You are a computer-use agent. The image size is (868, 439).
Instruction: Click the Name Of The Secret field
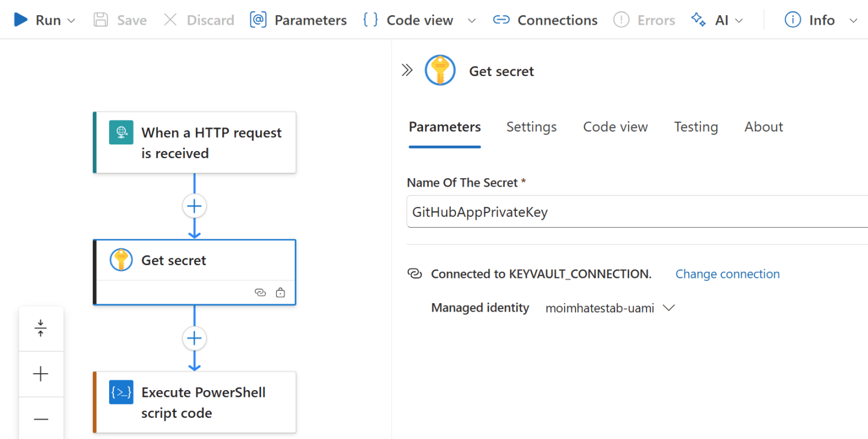coord(637,211)
